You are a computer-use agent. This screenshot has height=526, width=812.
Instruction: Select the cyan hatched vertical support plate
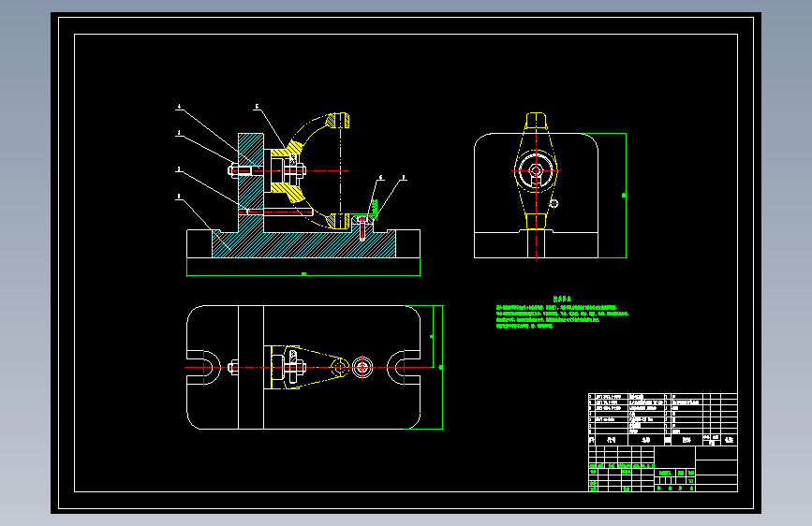coord(251,182)
